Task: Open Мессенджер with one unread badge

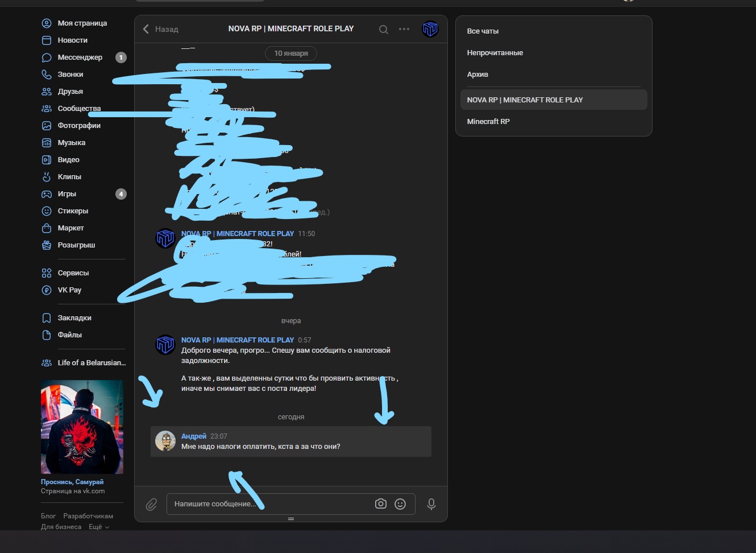Action: click(x=82, y=57)
